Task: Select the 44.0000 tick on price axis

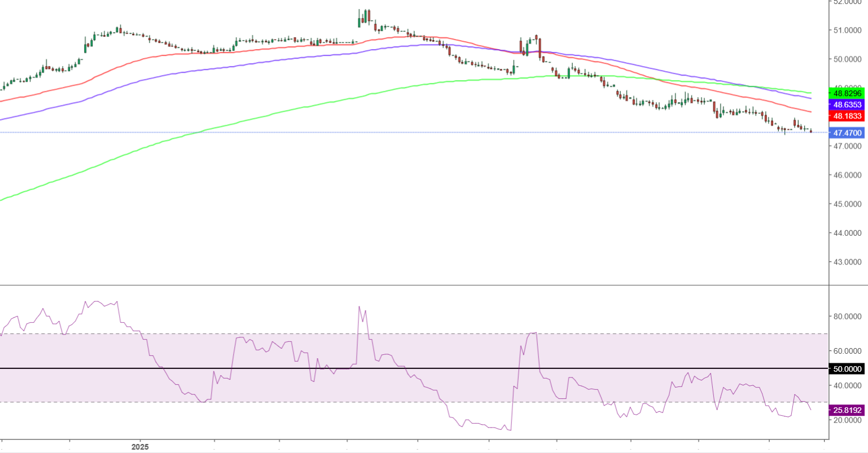Action: coord(847,232)
